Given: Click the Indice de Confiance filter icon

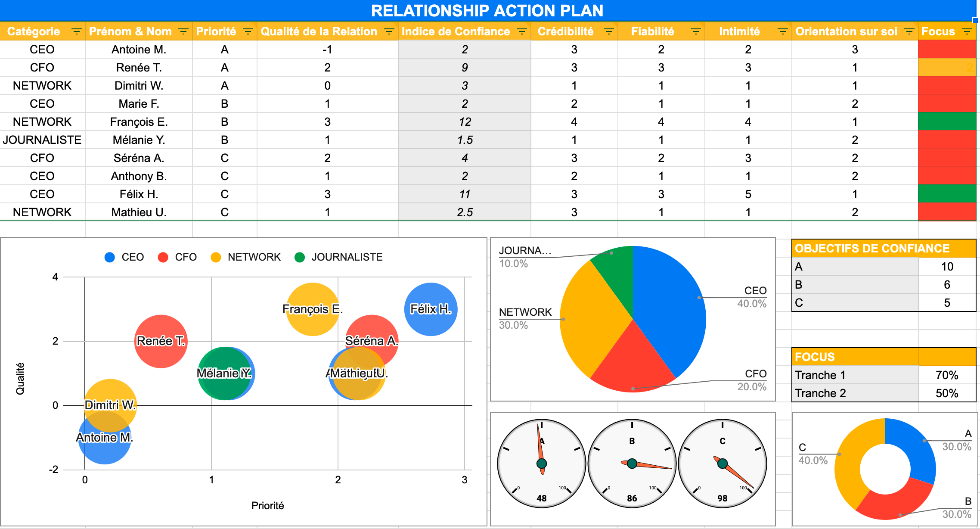Looking at the screenshot, I should (521, 31).
